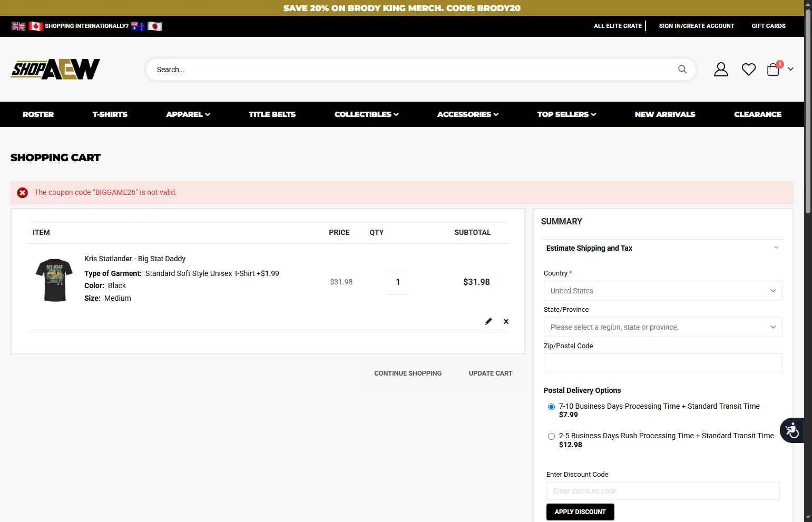Screen dimensions: 812x522
Task: Open the Roster menu item
Action: (x=38, y=114)
